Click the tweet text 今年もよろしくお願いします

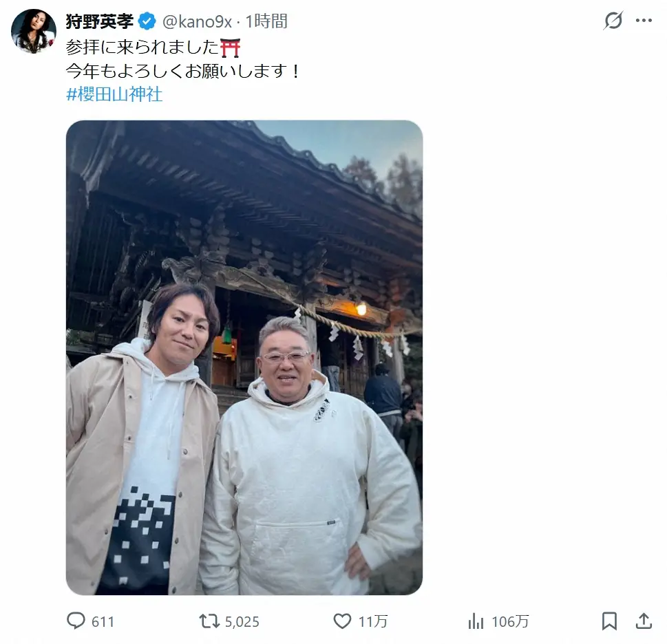[177, 71]
